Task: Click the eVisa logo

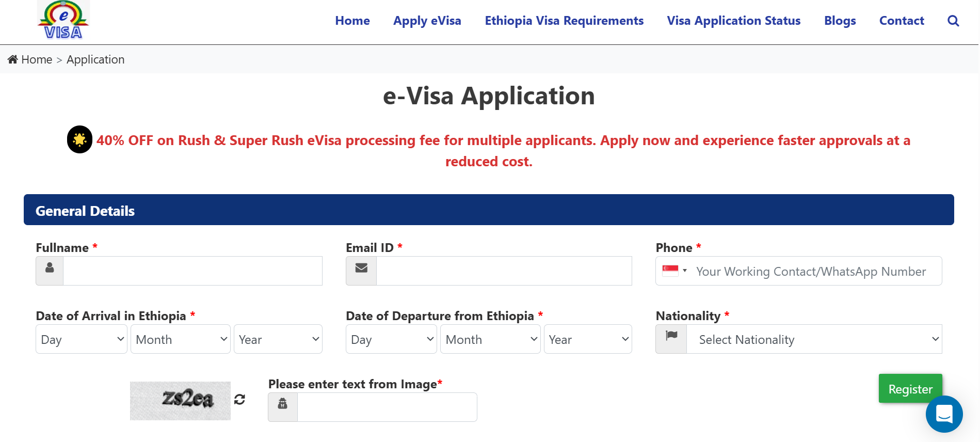Action: tap(63, 20)
